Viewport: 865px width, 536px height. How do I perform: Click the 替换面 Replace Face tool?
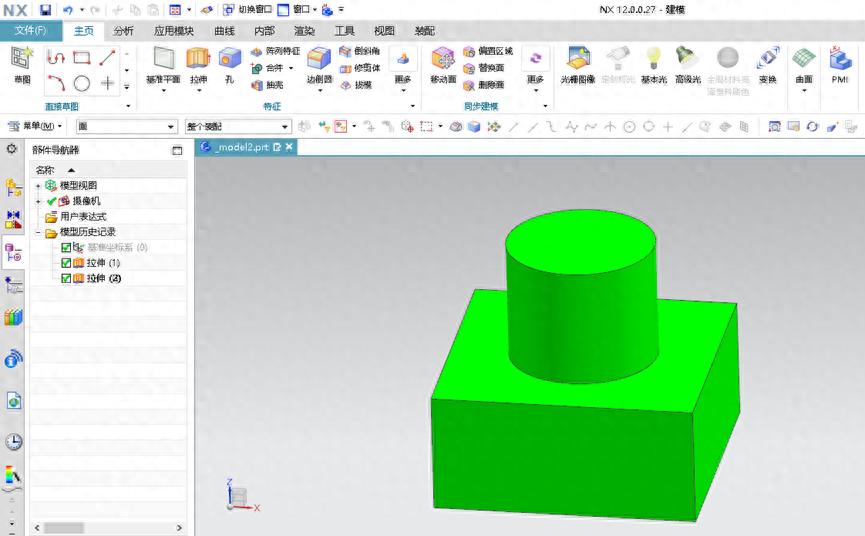click(x=483, y=68)
